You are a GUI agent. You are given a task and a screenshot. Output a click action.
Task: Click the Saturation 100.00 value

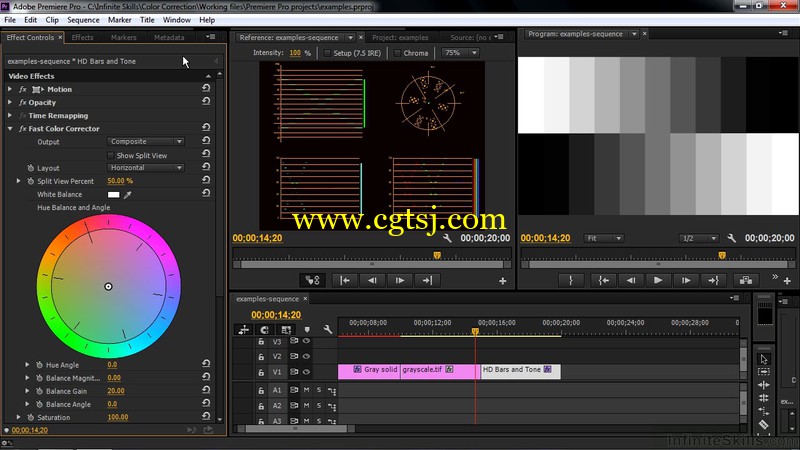[x=118, y=417]
